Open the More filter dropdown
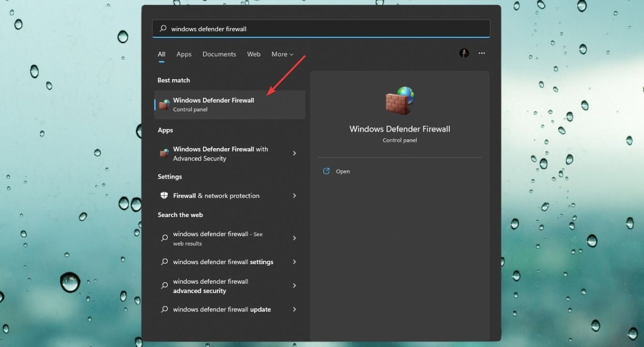 click(x=282, y=54)
